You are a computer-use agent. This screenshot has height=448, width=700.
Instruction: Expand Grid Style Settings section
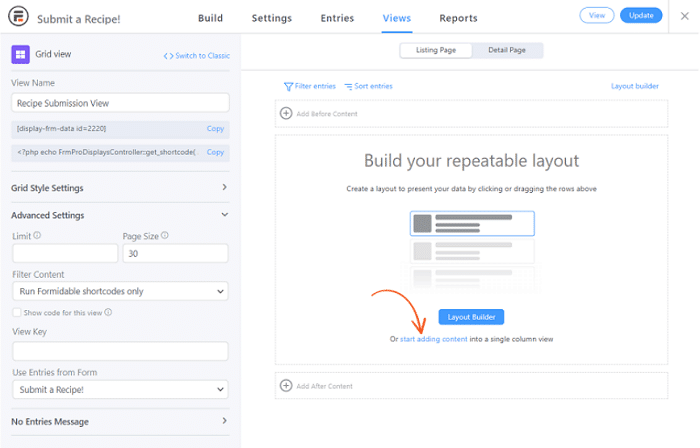click(x=120, y=188)
